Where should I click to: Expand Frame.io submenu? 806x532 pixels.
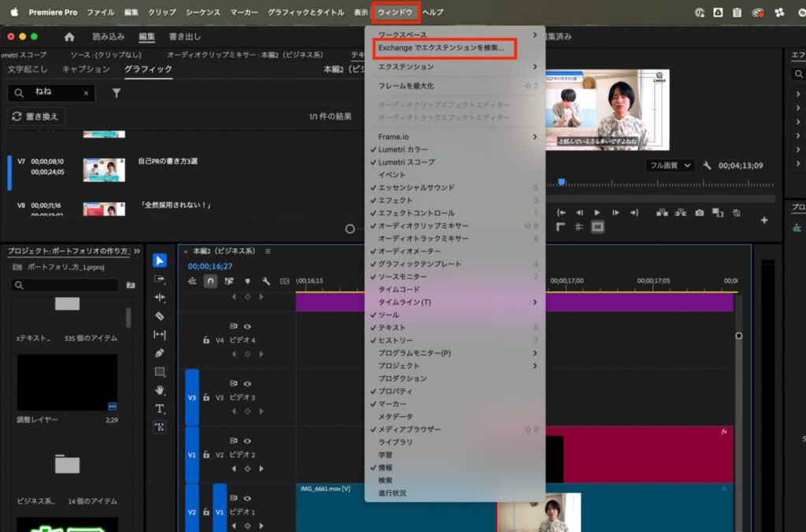pos(454,137)
